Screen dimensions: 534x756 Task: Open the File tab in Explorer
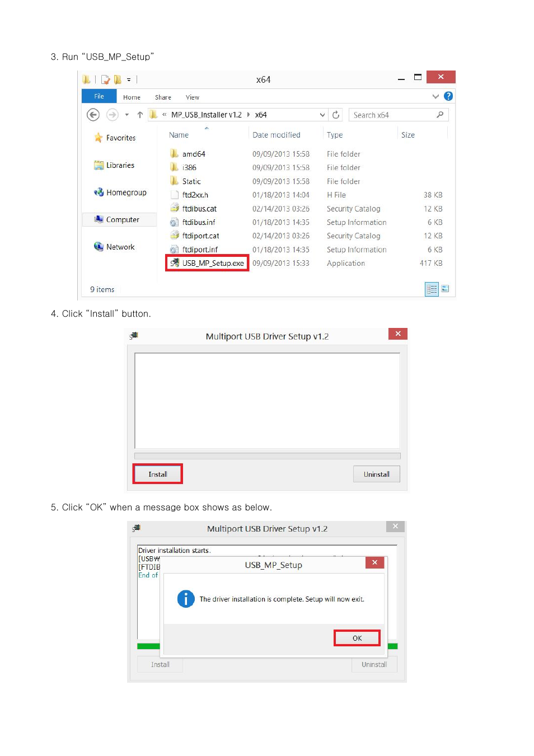pyautogui.click(x=99, y=96)
